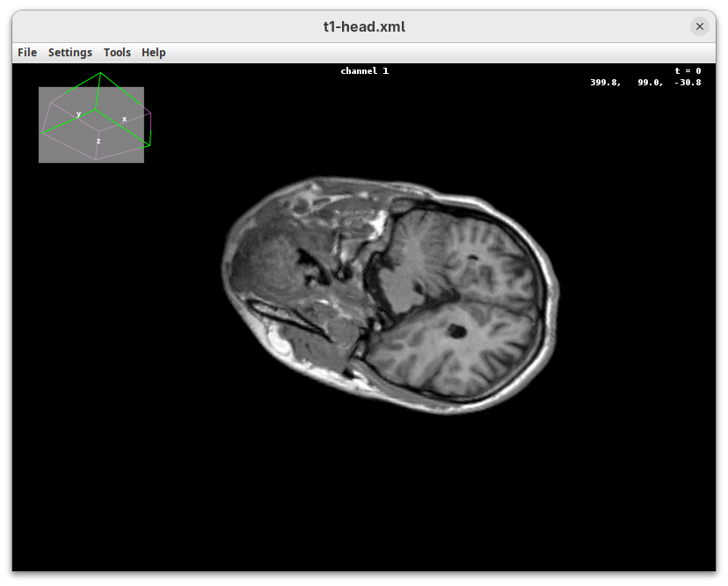The width and height of the screenshot is (728, 586).
Task: Click the t1-head.xml window title bar
Action: coord(364,26)
